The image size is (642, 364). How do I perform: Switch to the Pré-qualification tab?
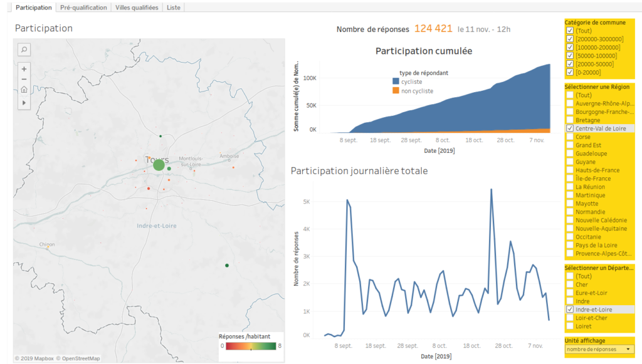point(83,8)
